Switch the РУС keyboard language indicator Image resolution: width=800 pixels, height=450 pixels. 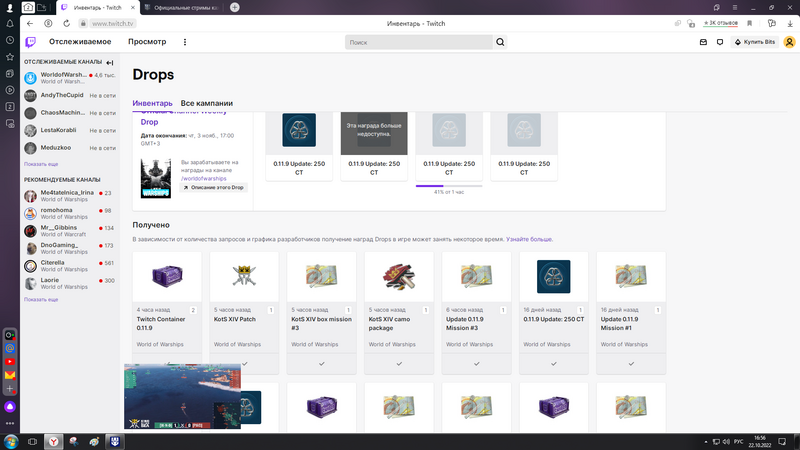click(738, 442)
